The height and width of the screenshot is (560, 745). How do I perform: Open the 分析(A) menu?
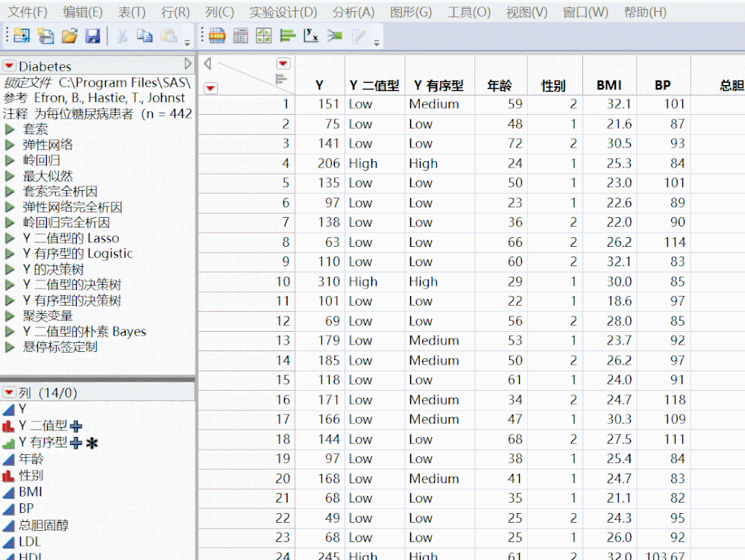click(353, 13)
